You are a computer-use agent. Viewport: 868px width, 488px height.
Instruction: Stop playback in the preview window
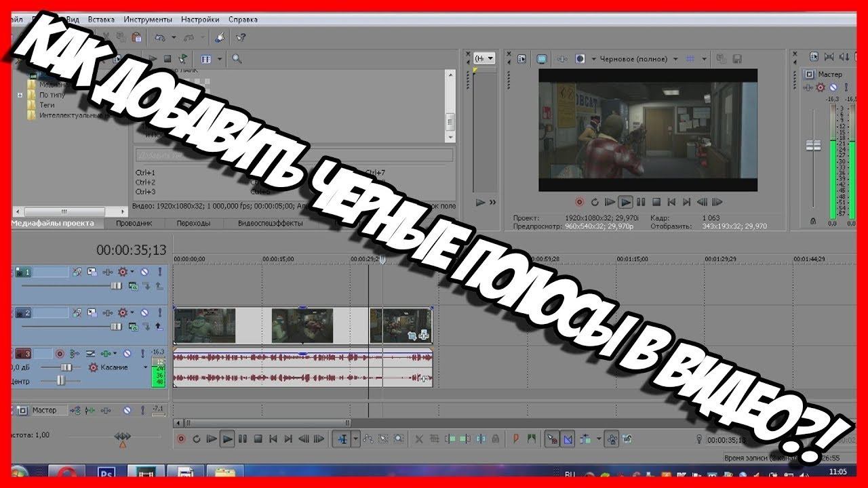point(656,201)
